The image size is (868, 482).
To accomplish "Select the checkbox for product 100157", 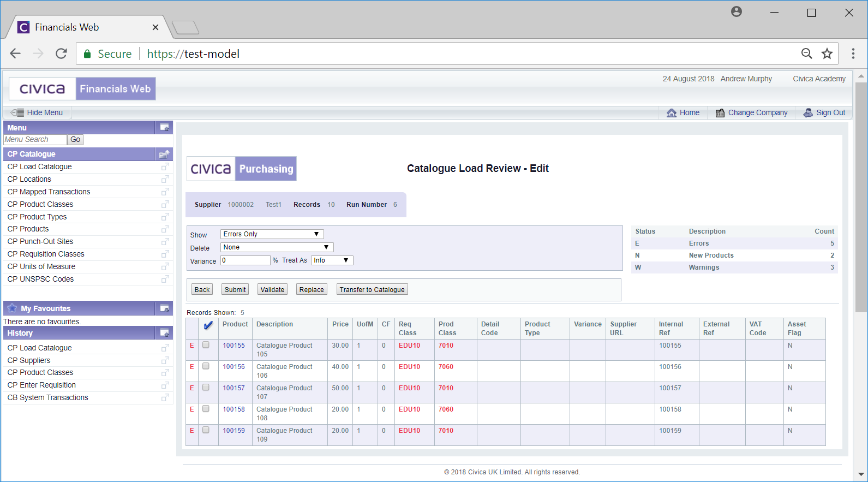I will [x=206, y=388].
